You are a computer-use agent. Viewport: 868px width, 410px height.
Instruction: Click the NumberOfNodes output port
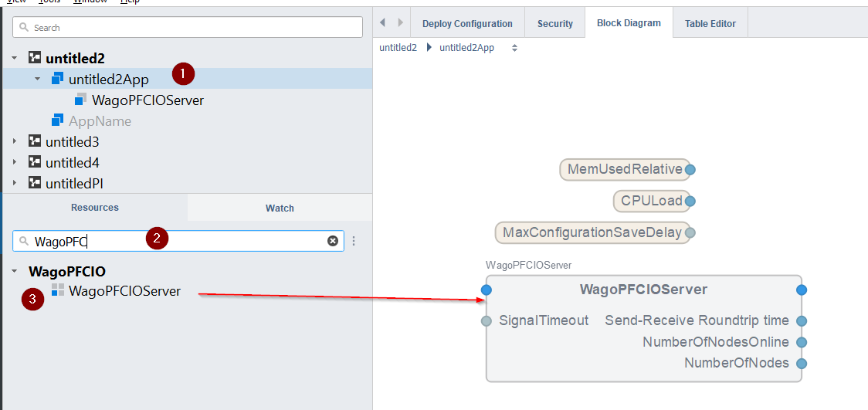(802, 364)
